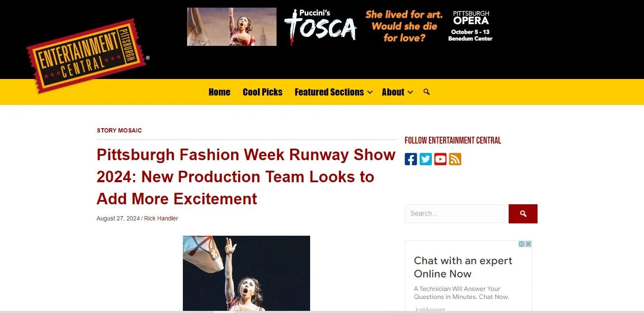This screenshot has width=644, height=313.
Task: Click the article's featured opera singer image
Action: pyautogui.click(x=246, y=273)
